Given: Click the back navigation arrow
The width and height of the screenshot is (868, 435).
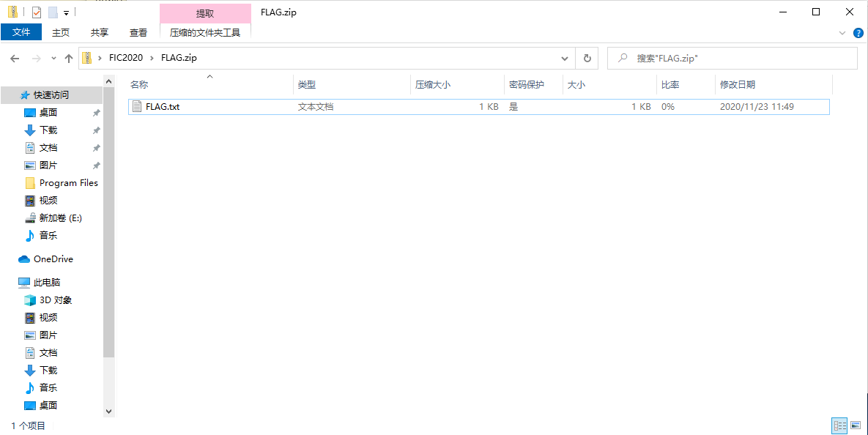Looking at the screenshot, I should (15, 59).
